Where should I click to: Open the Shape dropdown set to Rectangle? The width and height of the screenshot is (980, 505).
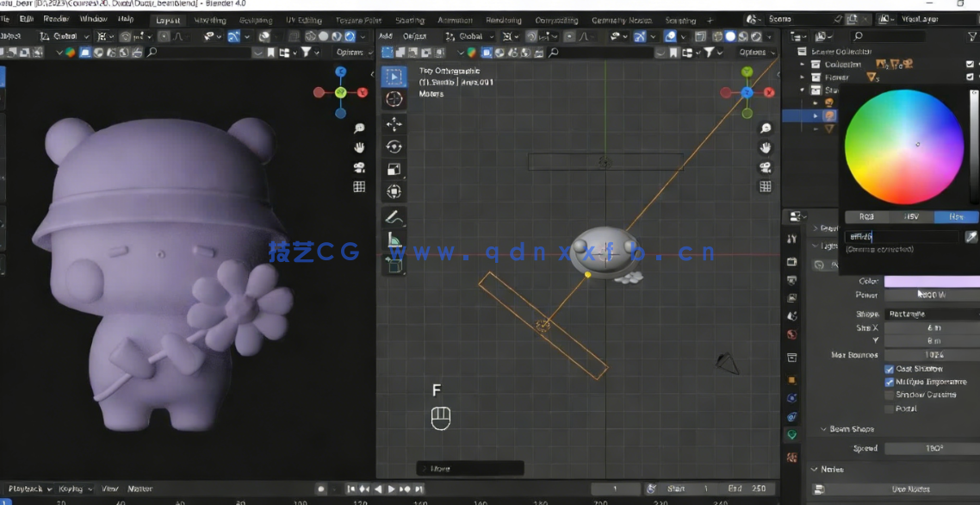pos(932,313)
